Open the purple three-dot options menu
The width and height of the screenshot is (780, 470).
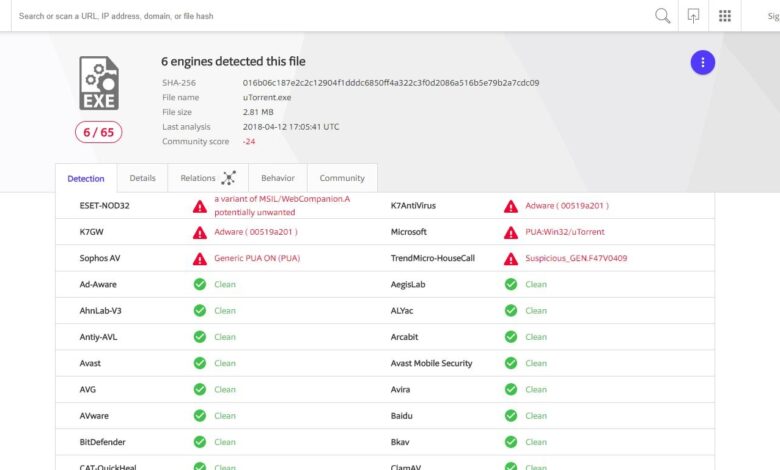click(703, 62)
